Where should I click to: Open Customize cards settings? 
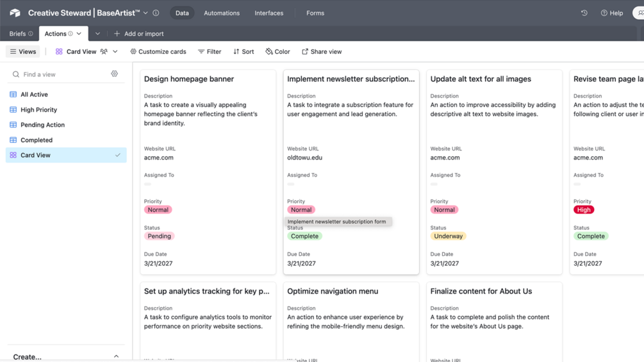tap(158, 51)
